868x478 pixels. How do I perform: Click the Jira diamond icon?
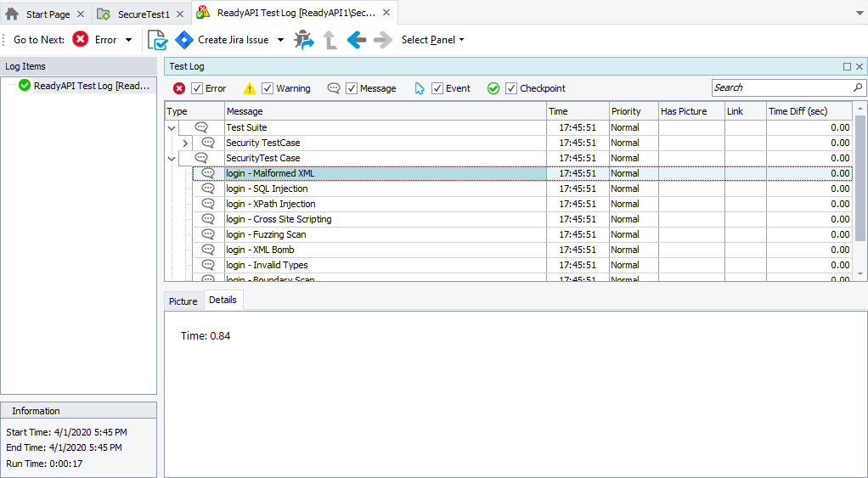coord(184,40)
